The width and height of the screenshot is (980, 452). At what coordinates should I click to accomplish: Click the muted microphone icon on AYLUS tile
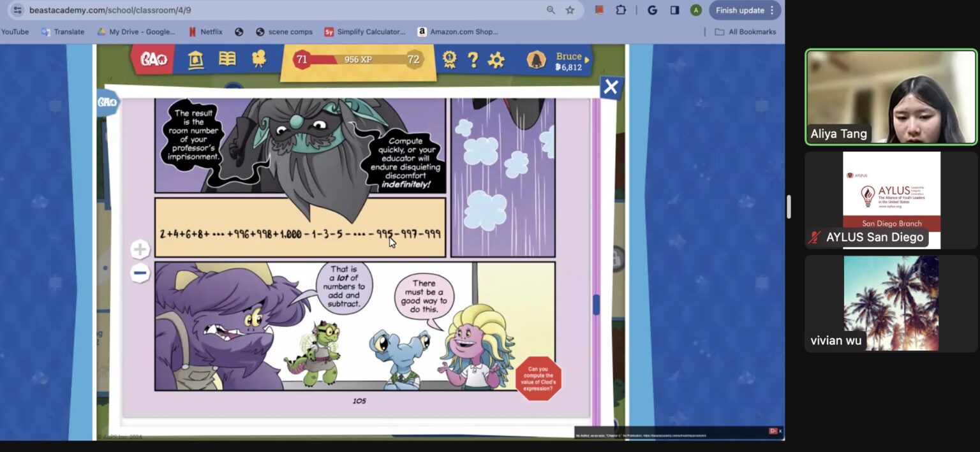coord(814,237)
